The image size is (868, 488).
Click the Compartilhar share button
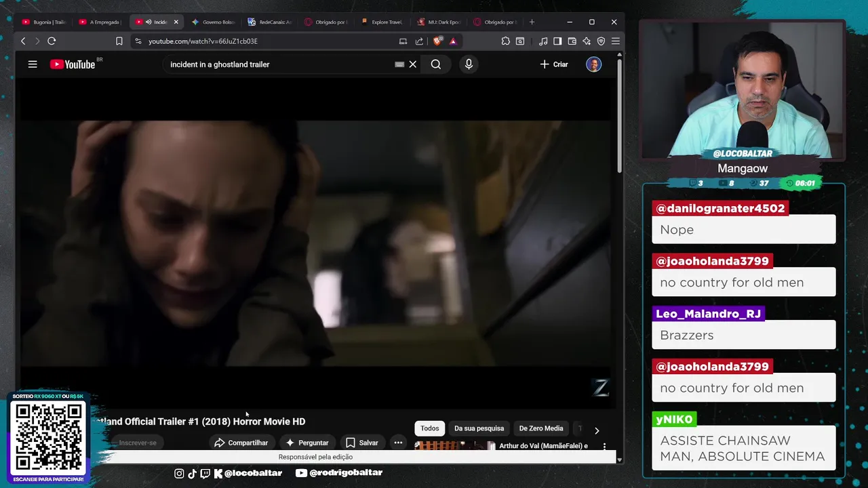241,443
